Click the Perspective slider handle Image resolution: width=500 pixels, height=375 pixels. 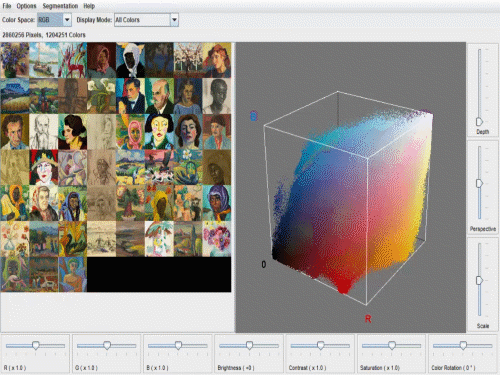click(x=479, y=183)
